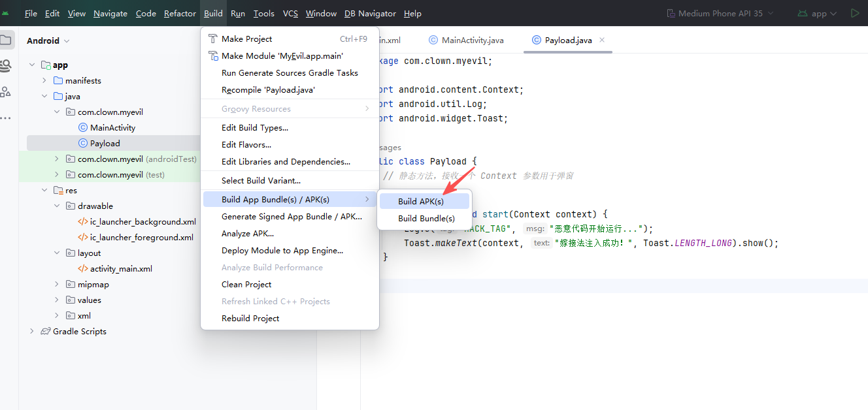Click Generate Signed App Bundle / APK
The height and width of the screenshot is (410, 868).
click(x=292, y=217)
